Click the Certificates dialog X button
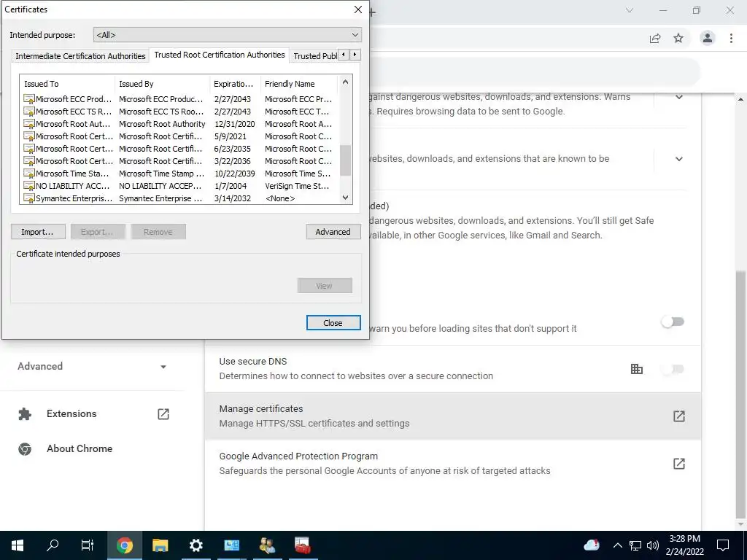The width and height of the screenshot is (747, 560). 357,9
